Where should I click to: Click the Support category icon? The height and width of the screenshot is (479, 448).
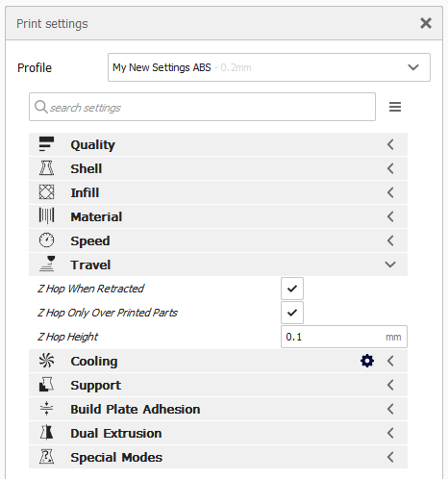[x=46, y=385]
